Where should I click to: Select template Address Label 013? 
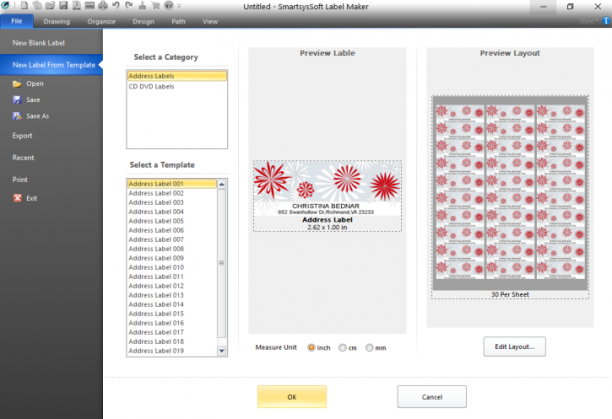(172, 295)
